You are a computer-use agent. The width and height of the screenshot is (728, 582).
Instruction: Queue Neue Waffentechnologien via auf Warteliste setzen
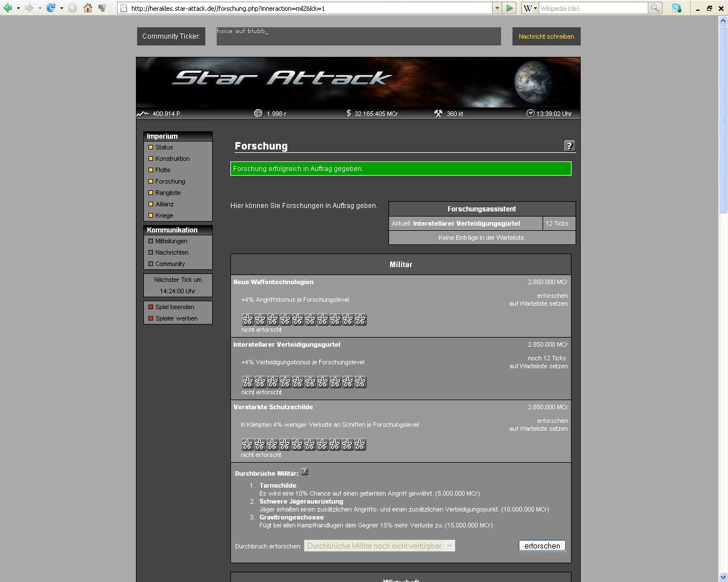539,304
